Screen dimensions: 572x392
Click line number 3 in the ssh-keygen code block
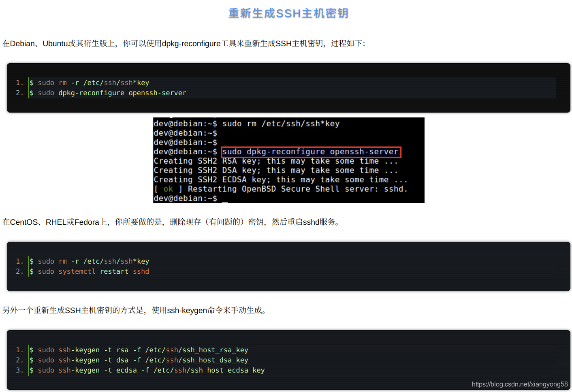(x=19, y=370)
